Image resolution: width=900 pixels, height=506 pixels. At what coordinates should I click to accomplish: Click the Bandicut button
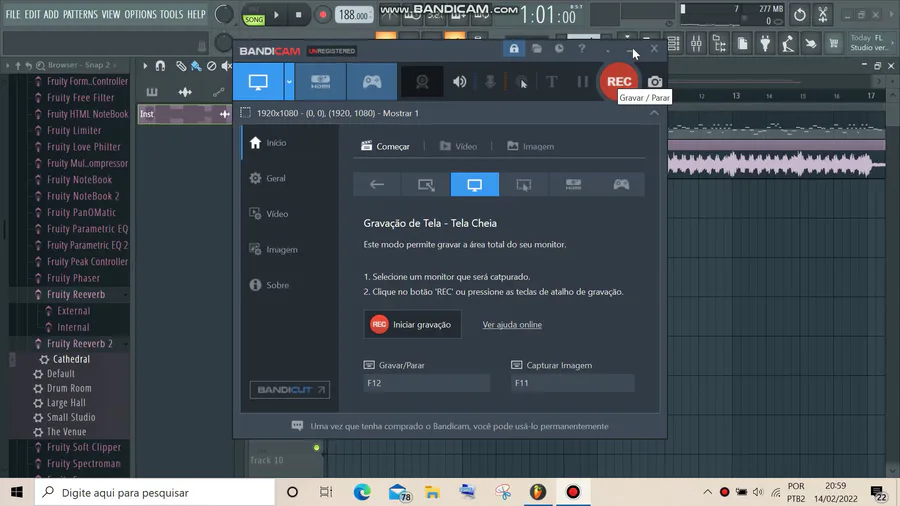pos(290,390)
